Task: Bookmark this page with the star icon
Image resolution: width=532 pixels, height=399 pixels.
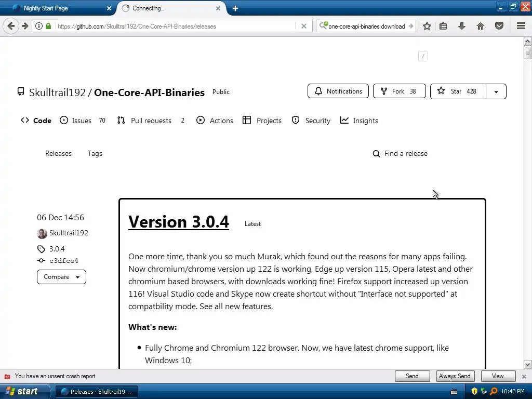Action: (x=427, y=26)
